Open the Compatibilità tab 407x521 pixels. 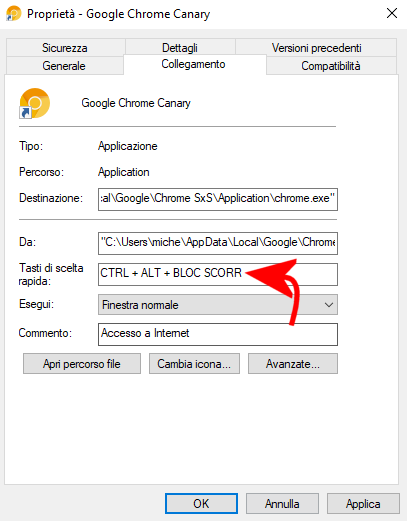coord(331,66)
